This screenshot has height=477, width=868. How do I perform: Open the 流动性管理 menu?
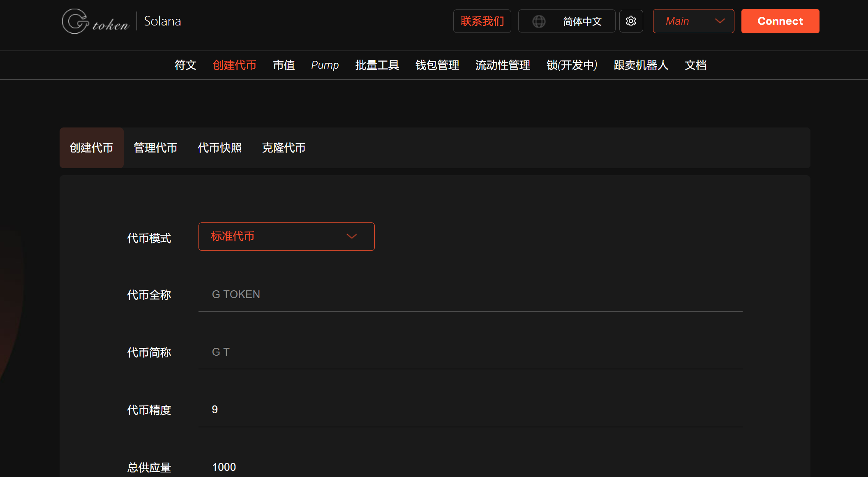pyautogui.click(x=503, y=65)
